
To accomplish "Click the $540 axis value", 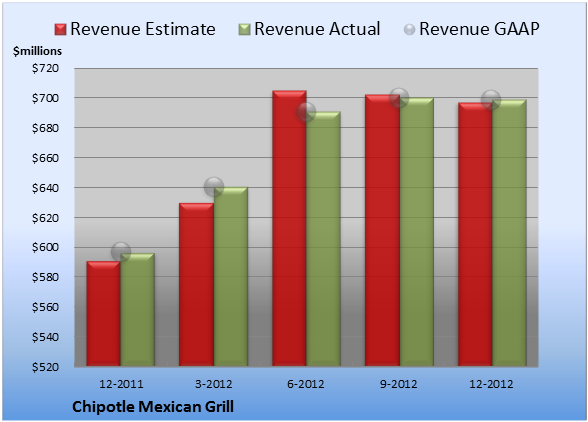I will click(x=45, y=337).
